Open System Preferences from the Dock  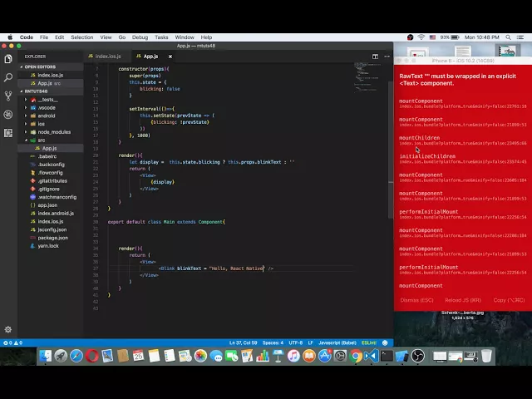340,356
